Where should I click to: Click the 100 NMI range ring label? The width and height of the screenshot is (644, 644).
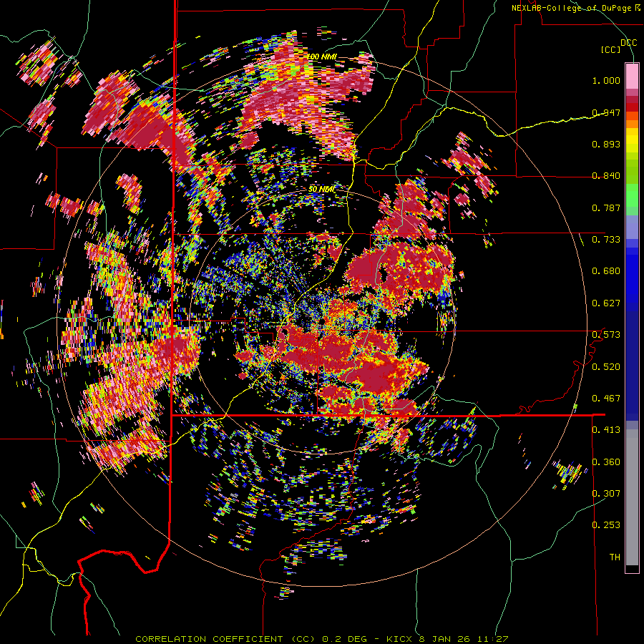click(x=323, y=57)
